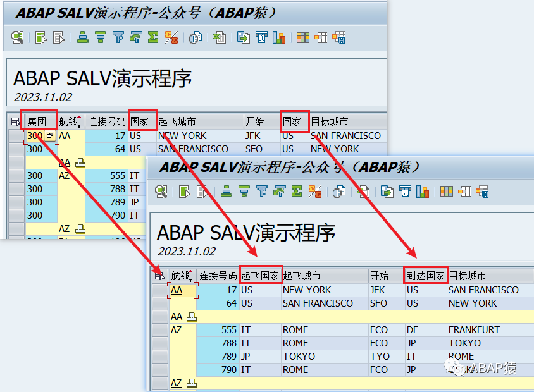
Task: Select 连接号码 column header in back window
Action: pyautogui.click(x=106, y=121)
